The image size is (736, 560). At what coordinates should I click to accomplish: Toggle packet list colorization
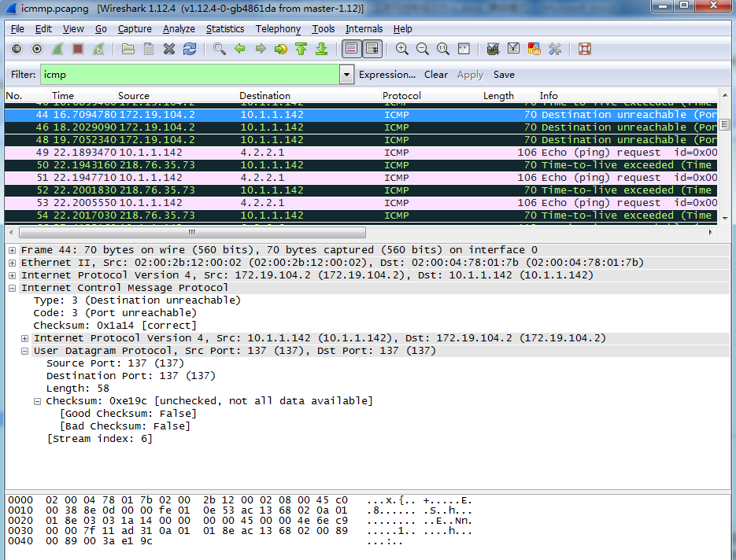[x=352, y=49]
